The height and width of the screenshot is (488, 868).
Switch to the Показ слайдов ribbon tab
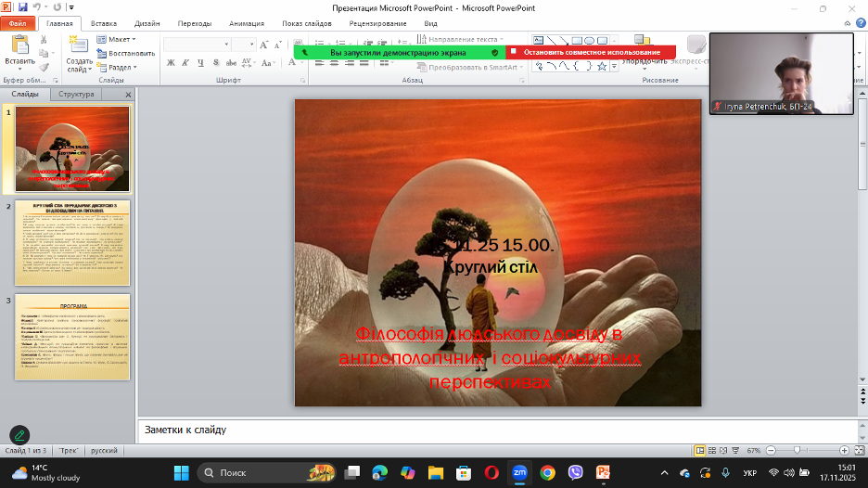[307, 23]
